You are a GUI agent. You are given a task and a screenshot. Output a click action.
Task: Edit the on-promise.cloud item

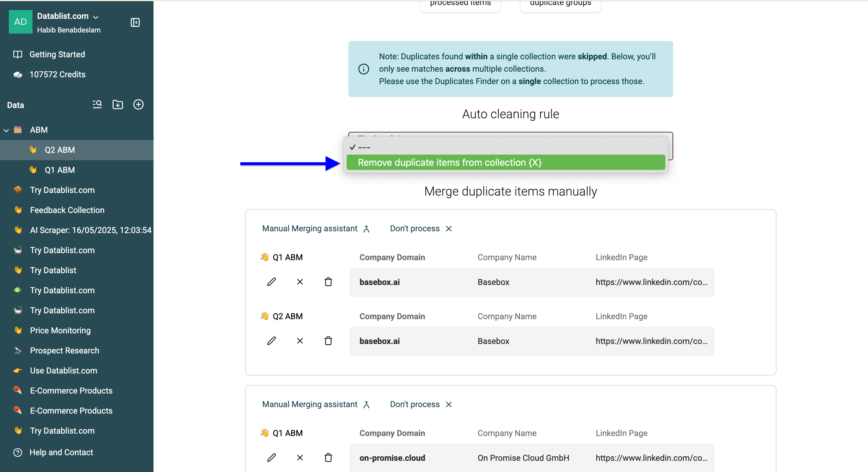271,458
